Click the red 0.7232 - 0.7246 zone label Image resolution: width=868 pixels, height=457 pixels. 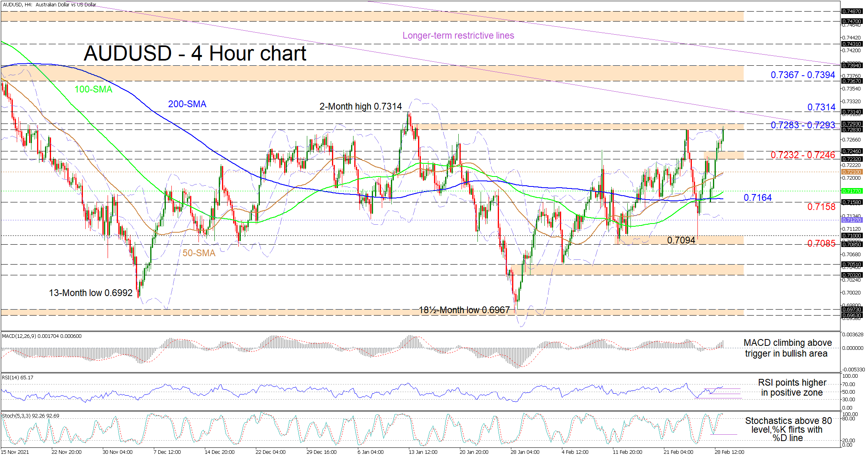[x=802, y=155]
